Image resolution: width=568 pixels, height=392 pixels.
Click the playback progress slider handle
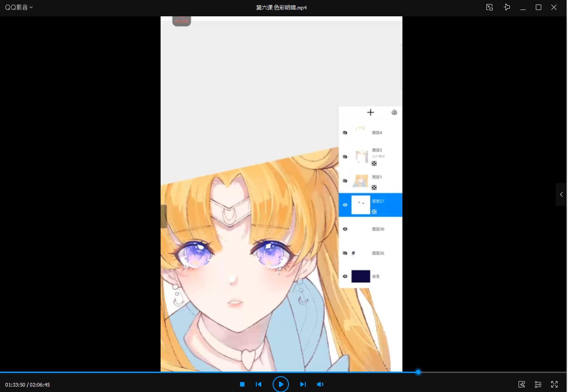418,372
